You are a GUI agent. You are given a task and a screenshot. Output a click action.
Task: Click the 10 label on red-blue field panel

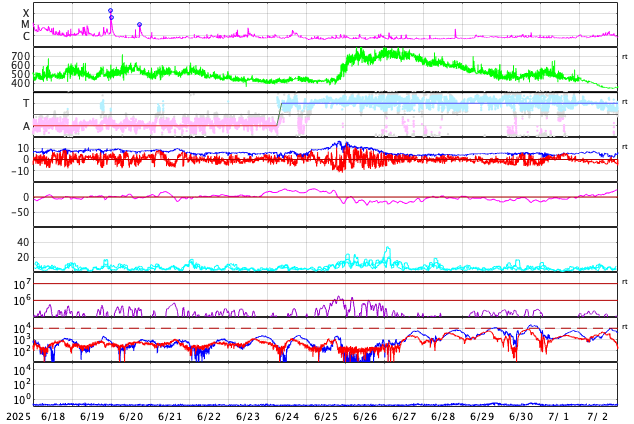click(23, 148)
